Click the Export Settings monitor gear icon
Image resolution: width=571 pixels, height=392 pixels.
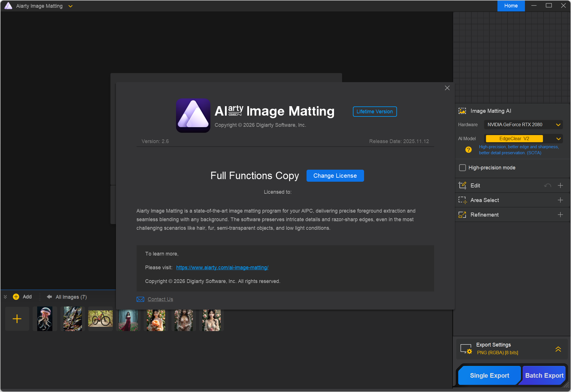point(466,349)
